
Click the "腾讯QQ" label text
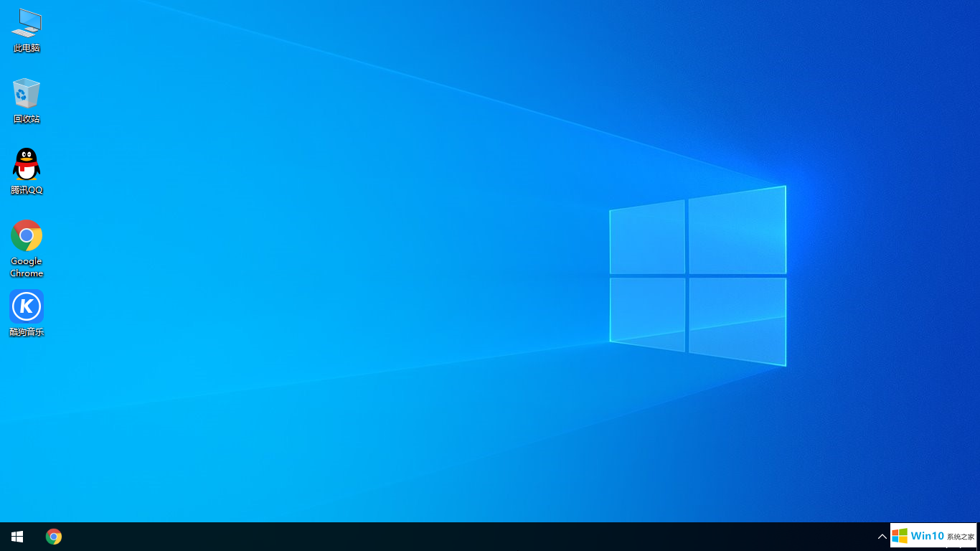tap(27, 190)
